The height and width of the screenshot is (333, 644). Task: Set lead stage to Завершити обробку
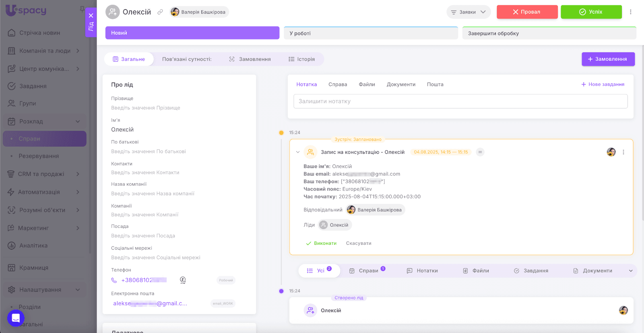[549, 33]
